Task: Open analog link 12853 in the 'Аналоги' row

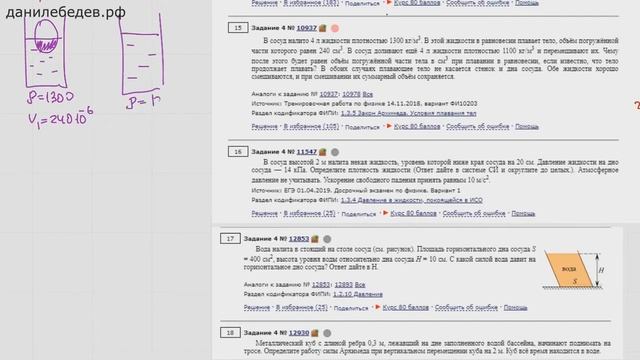Action: pos(320,285)
